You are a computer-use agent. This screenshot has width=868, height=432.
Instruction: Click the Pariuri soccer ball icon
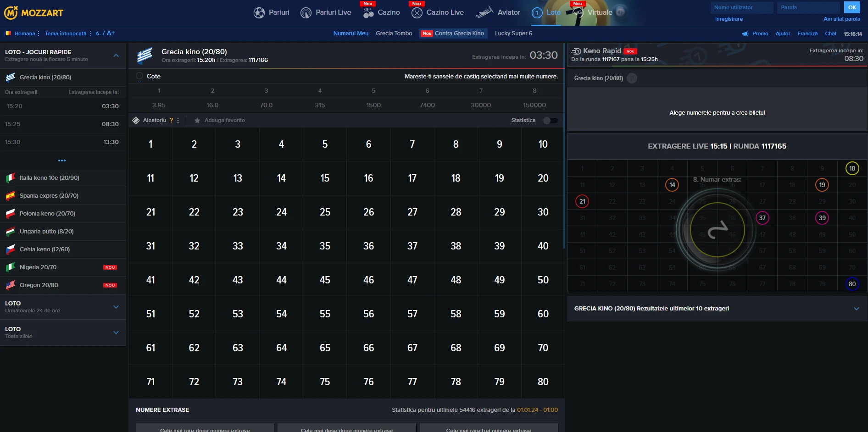(x=259, y=13)
